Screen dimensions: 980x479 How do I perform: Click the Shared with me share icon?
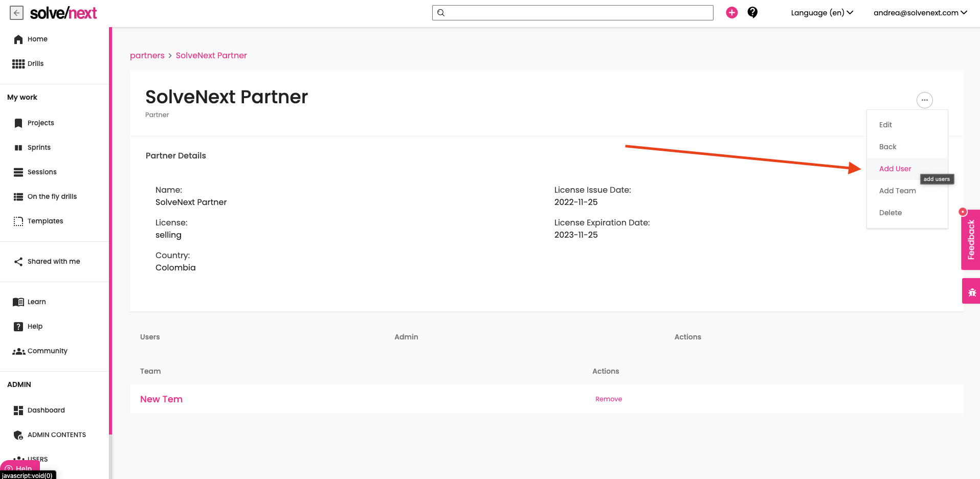click(18, 262)
